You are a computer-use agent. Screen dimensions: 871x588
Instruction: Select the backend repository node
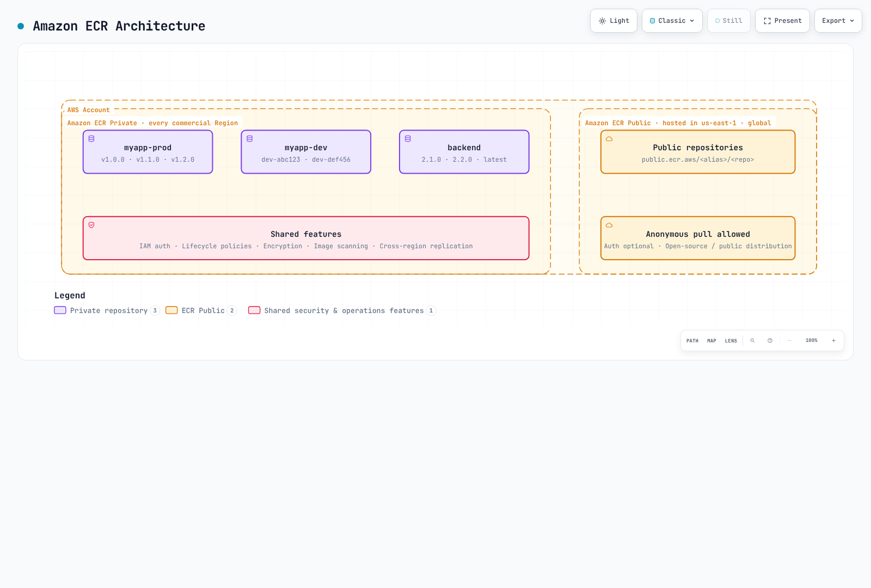[464, 152]
